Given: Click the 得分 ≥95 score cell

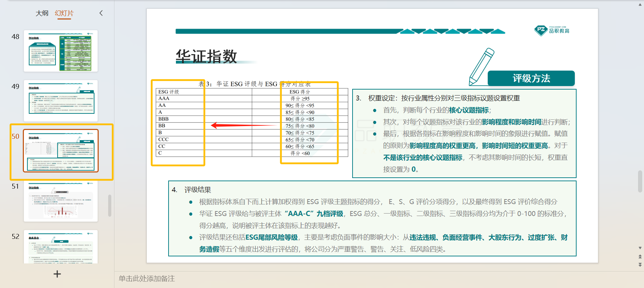Looking at the screenshot, I should 300,99.
